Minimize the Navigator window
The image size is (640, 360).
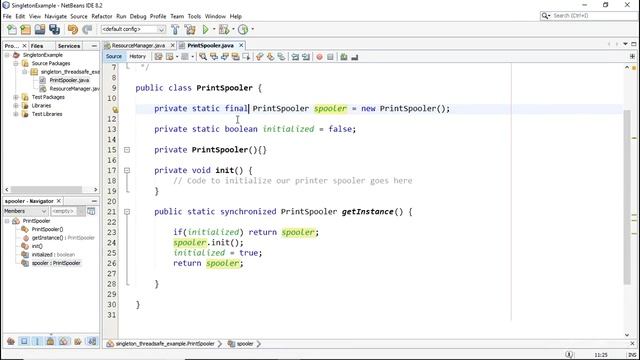pos(94,201)
